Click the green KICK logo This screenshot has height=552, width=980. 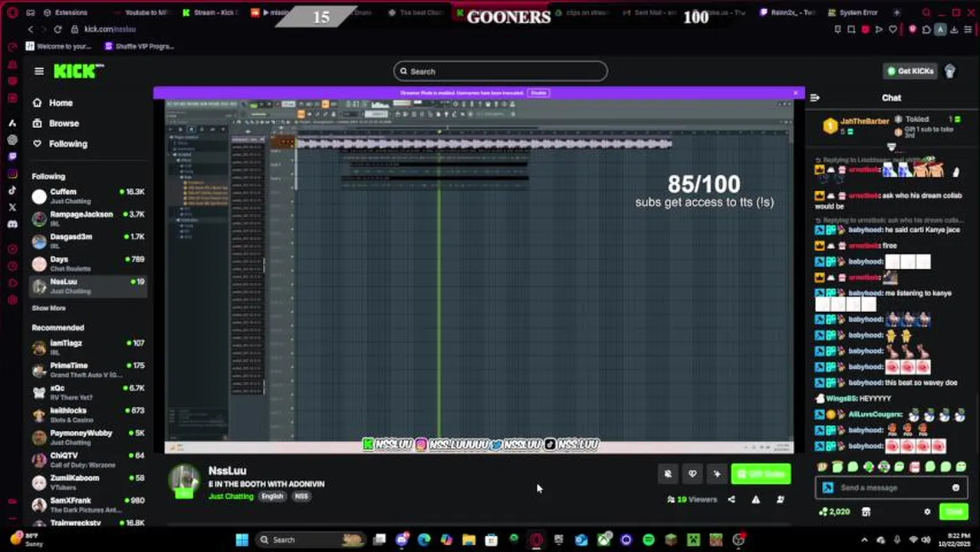click(x=78, y=71)
